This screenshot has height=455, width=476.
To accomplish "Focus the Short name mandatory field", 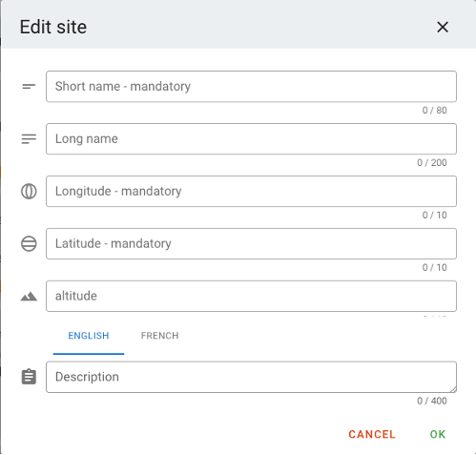I will pos(251,87).
